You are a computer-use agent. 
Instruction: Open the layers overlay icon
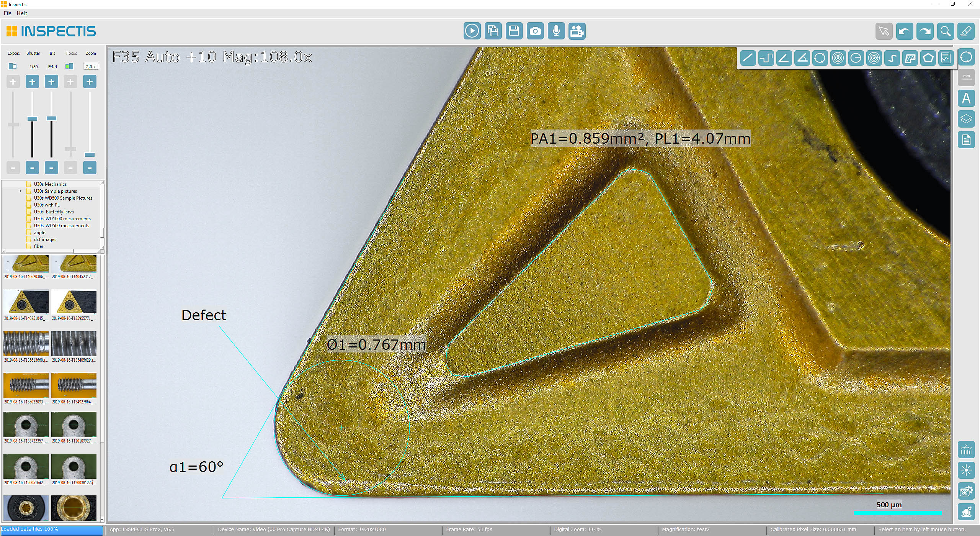pyautogui.click(x=966, y=119)
